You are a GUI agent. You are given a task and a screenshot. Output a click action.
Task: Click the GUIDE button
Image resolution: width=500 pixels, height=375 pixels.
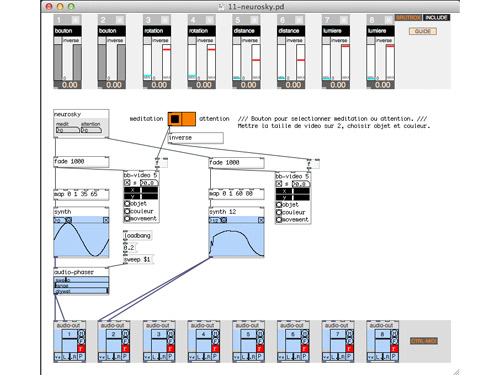click(x=423, y=31)
